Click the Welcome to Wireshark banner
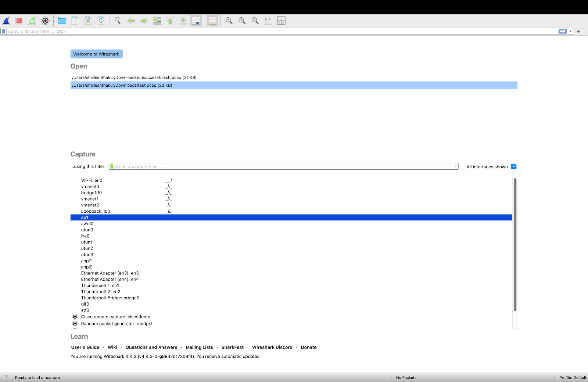 click(96, 54)
